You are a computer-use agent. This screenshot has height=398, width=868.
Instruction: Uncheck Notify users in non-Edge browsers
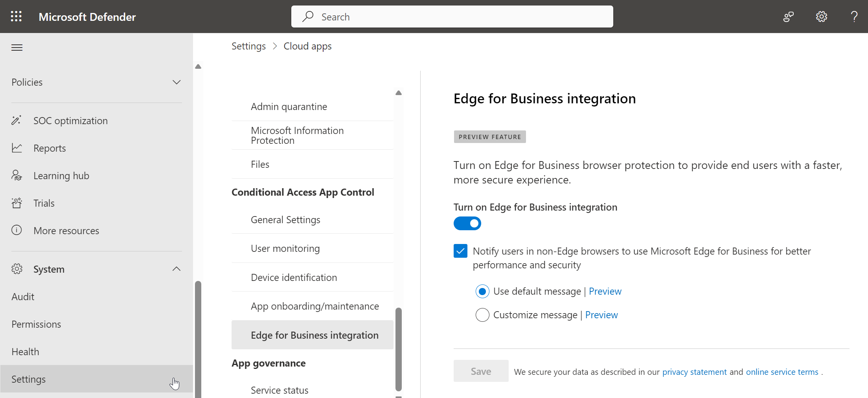point(460,251)
